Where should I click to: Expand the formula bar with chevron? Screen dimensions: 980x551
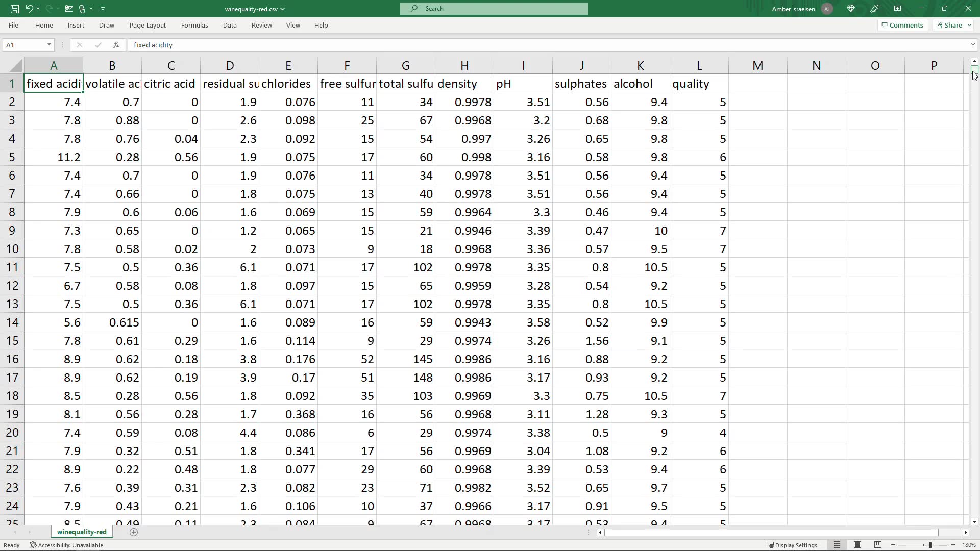point(973,45)
